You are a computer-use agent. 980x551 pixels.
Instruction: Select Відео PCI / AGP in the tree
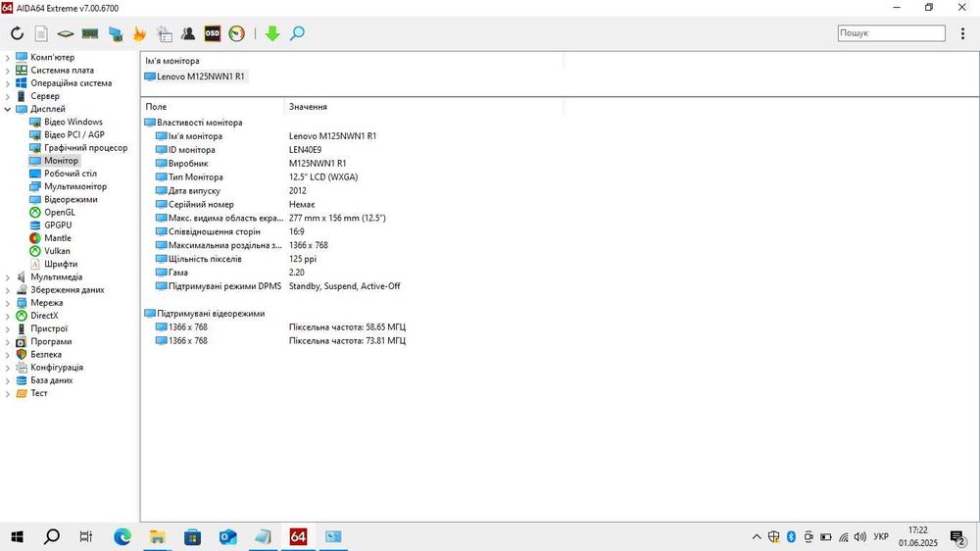[x=74, y=134]
